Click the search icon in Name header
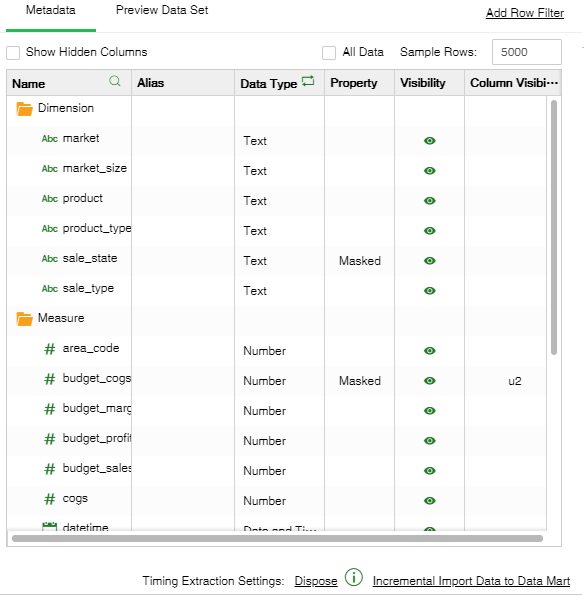Image resolution: width=584 pixels, height=595 pixels. 115,81
